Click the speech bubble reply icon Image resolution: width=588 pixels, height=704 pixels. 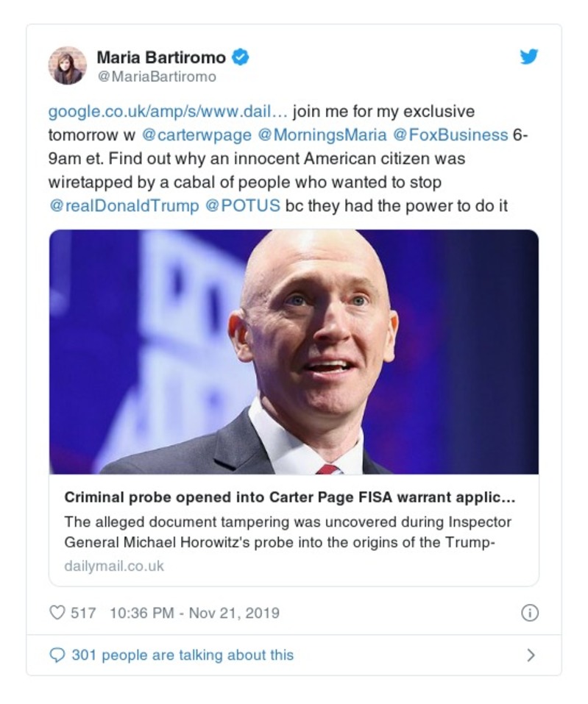coord(57,655)
